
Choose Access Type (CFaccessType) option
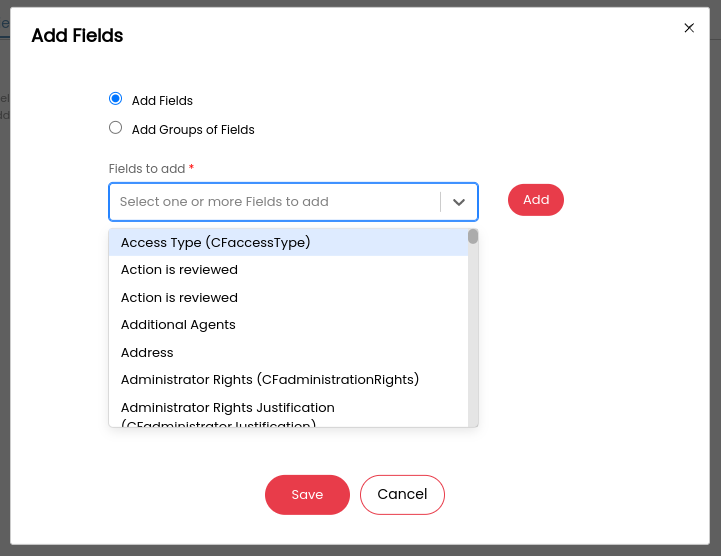[x=216, y=242]
